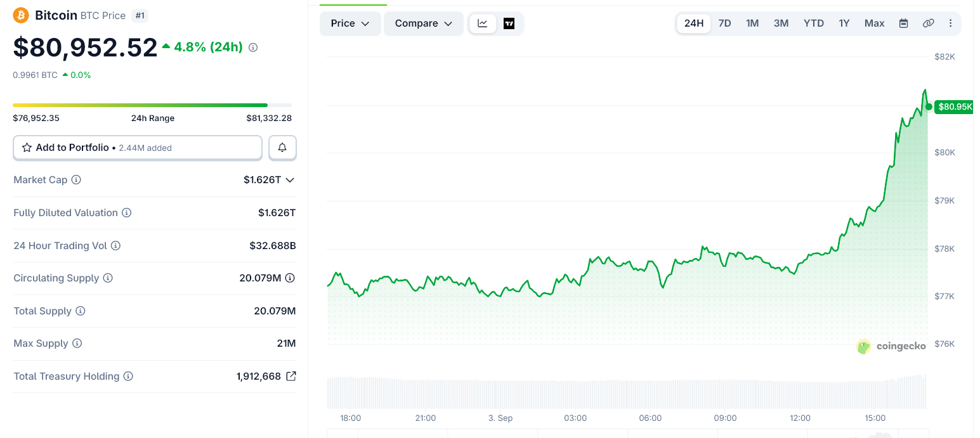This screenshot has width=980, height=438.
Task: Select the 7D time range
Action: point(724,23)
